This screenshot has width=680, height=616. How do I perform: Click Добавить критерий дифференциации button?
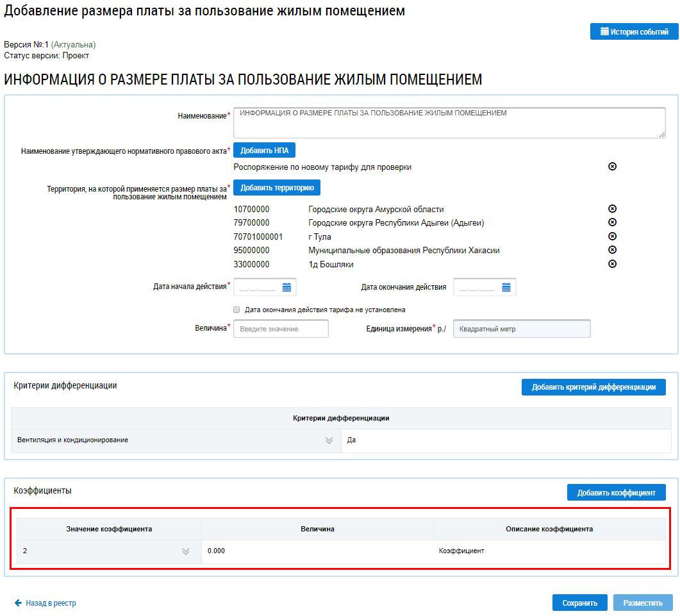pyautogui.click(x=593, y=387)
